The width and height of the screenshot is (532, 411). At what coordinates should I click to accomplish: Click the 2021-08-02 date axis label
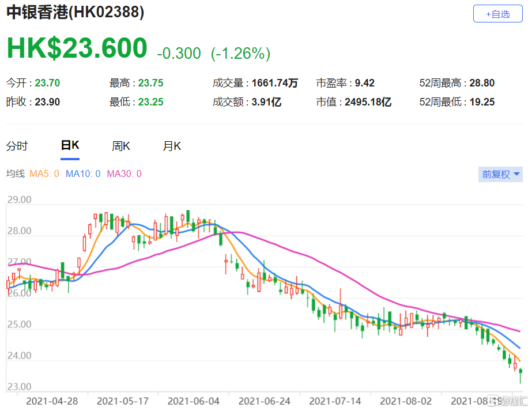point(406,401)
